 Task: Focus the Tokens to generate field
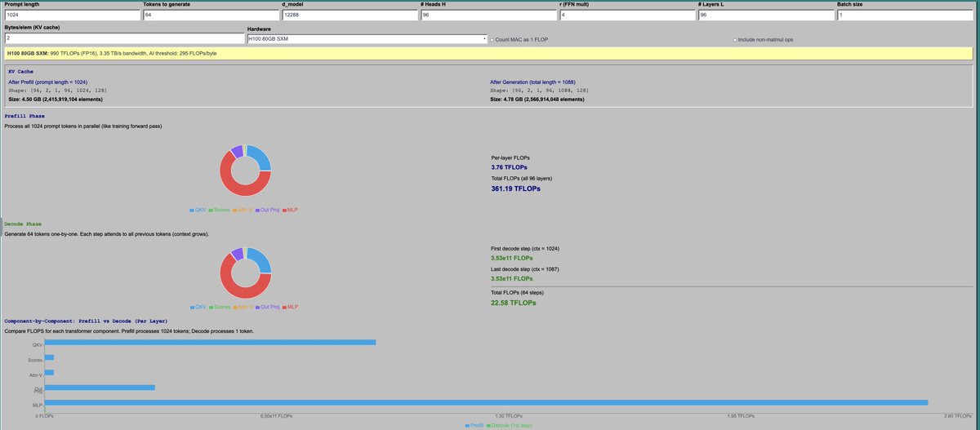coord(211,15)
